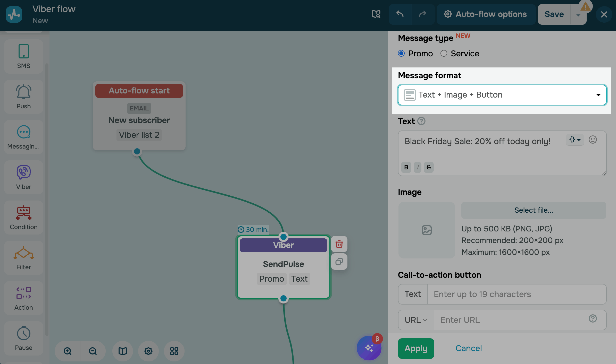The height and width of the screenshot is (364, 616).
Task: Delete the Viber block with trash icon
Action: [x=339, y=244]
